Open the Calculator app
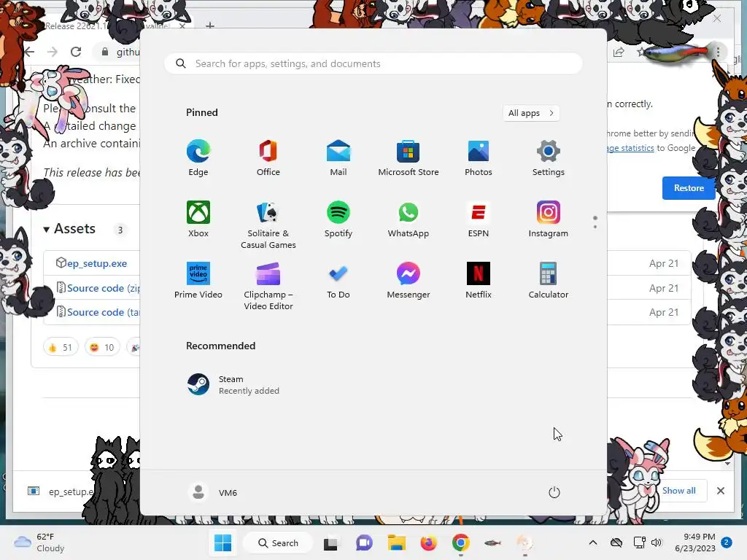 tap(549, 281)
